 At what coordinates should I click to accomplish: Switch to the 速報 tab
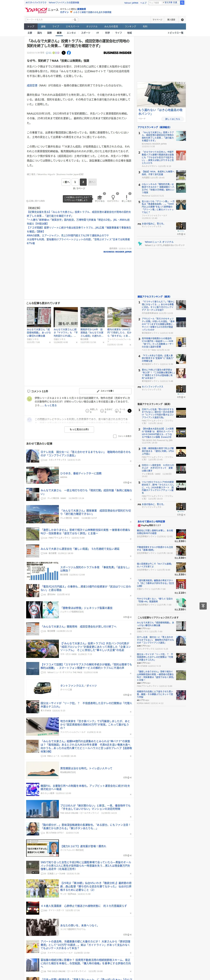tap(43, 27)
